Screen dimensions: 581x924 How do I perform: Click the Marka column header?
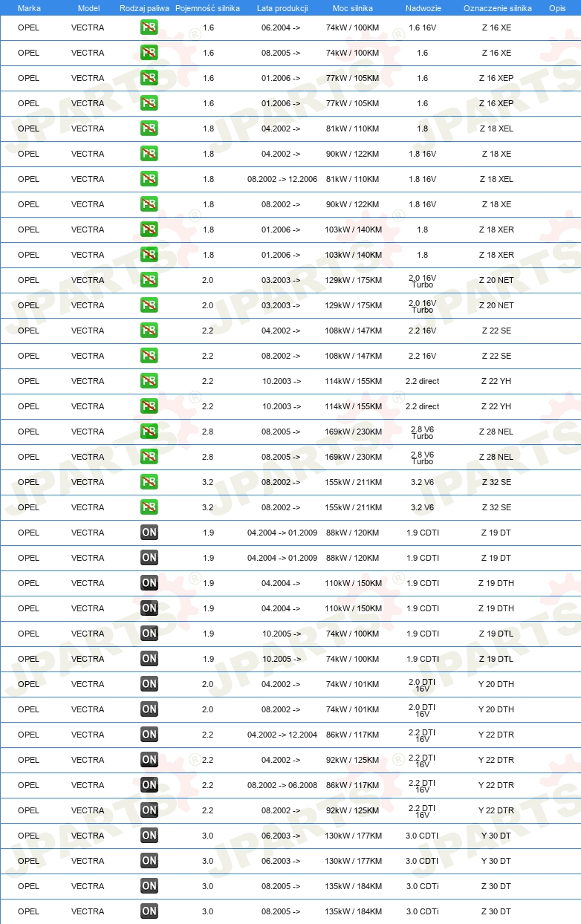[x=29, y=8]
